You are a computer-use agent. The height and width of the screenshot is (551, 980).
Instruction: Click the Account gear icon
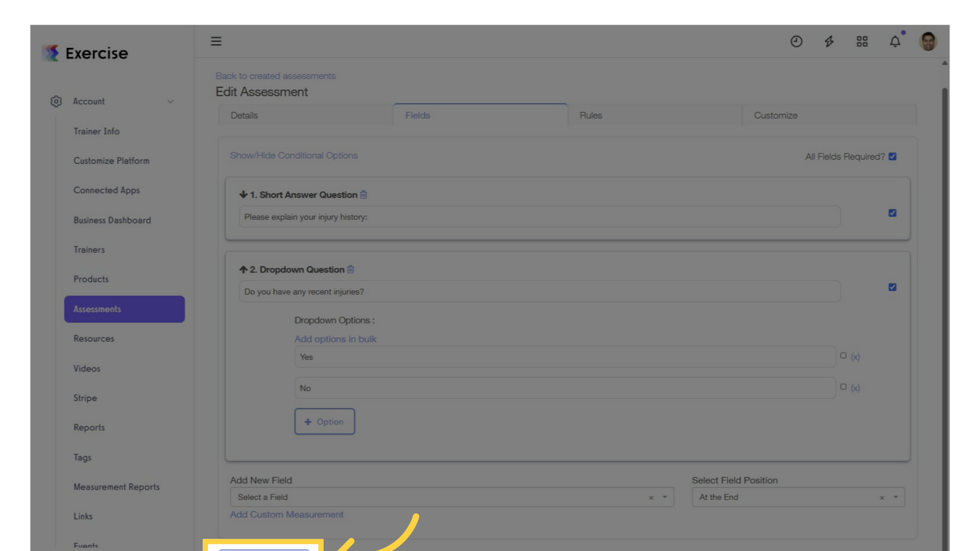[x=56, y=102]
